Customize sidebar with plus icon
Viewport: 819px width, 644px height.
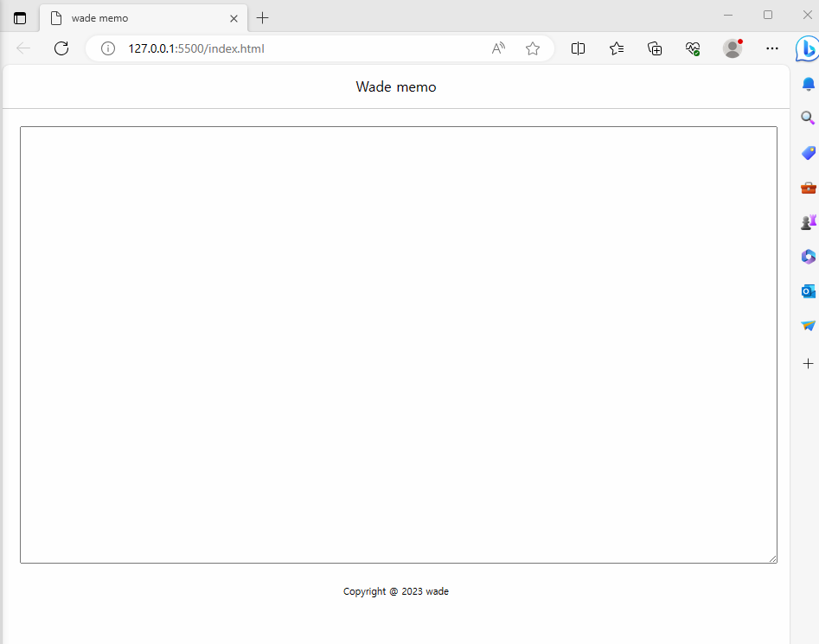[808, 363]
